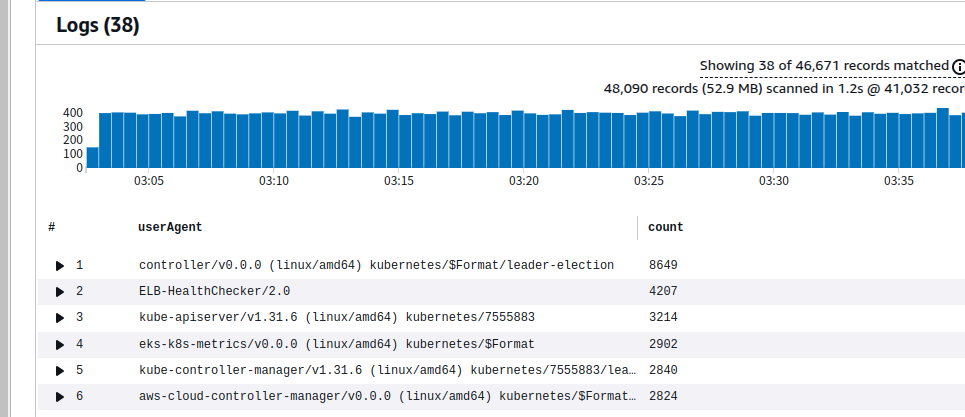965x417 pixels.
Task: Click the short first bar of the histogram
Action: point(92,157)
